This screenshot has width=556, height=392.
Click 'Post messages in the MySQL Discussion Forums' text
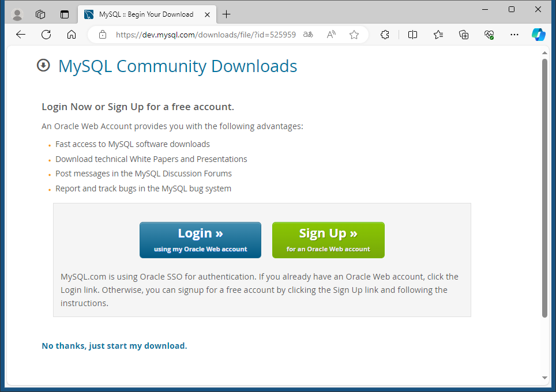pyautogui.click(x=143, y=174)
